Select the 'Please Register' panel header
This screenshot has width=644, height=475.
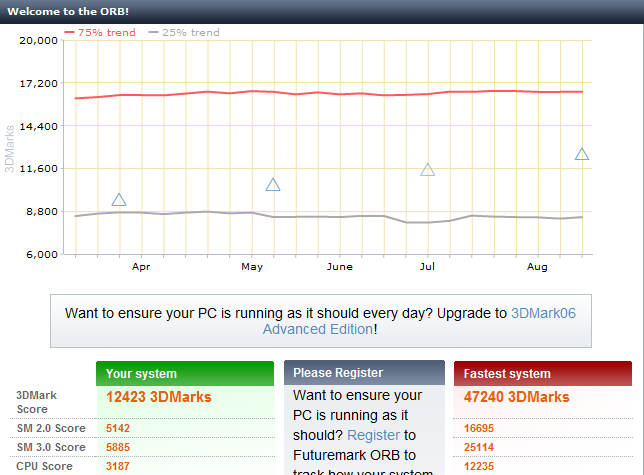[x=364, y=373]
